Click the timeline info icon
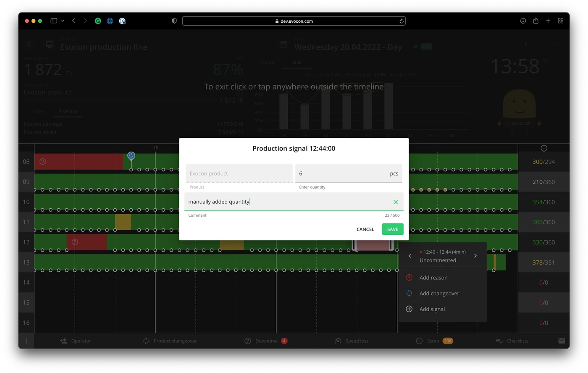The image size is (588, 373). pyautogui.click(x=544, y=148)
